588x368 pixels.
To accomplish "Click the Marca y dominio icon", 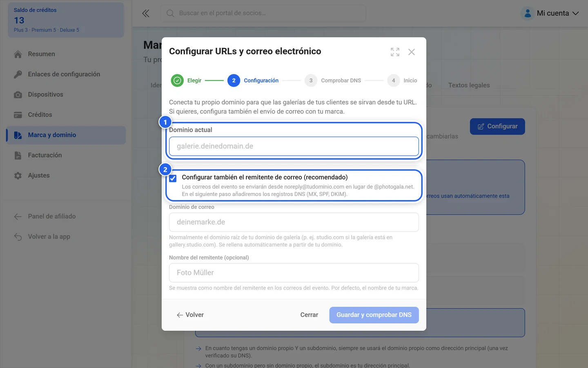I will pos(18,135).
